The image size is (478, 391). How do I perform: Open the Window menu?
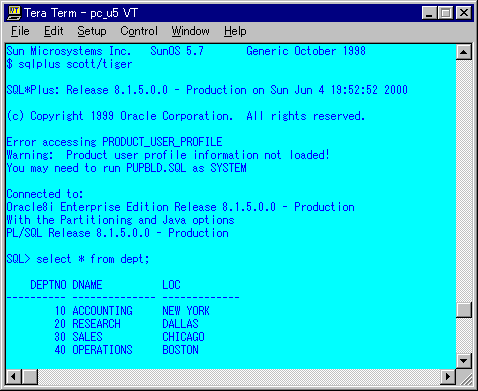pyautogui.click(x=190, y=31)
